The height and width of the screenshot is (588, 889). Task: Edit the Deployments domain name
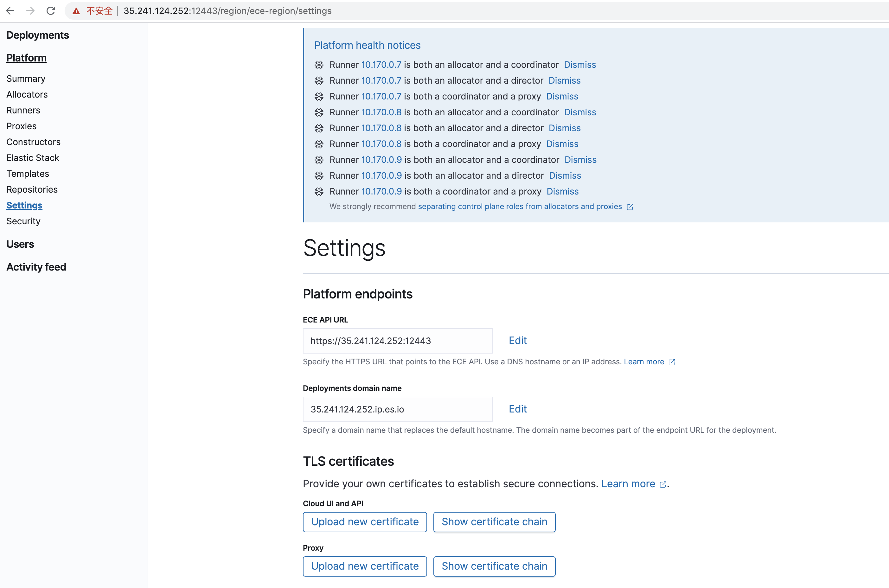coord(517,409)
